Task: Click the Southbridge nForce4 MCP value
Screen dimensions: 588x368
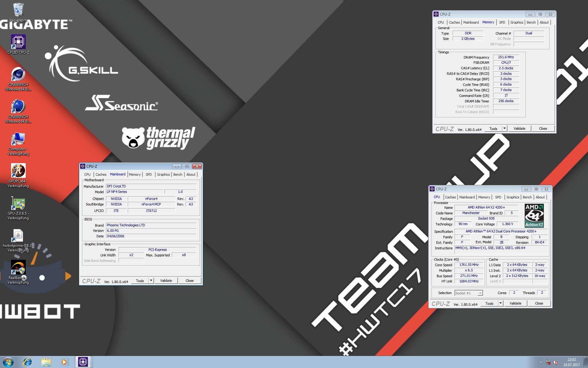Action: pyautogui.click(x=151, y=204)
